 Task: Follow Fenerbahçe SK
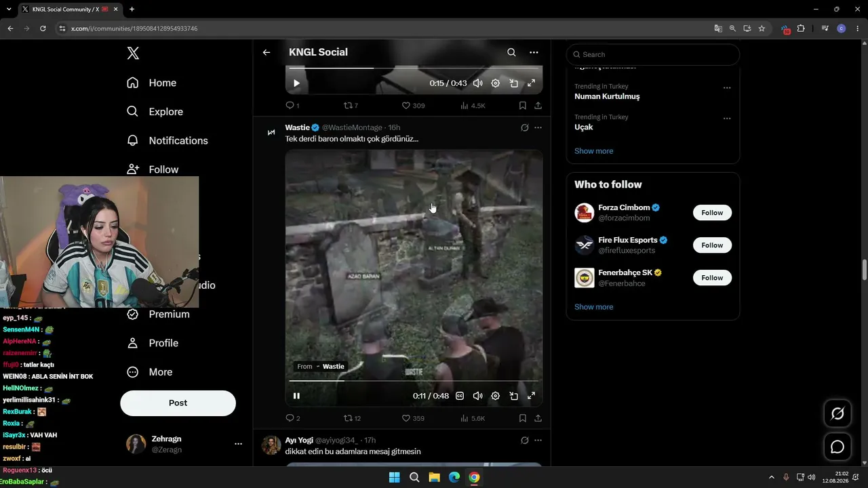coord(712,278)
